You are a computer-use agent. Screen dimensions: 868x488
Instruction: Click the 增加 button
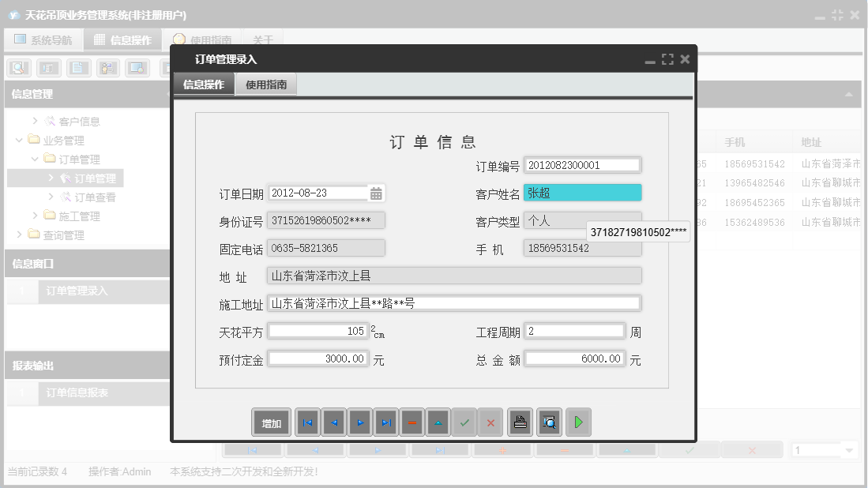pos(271,422)
